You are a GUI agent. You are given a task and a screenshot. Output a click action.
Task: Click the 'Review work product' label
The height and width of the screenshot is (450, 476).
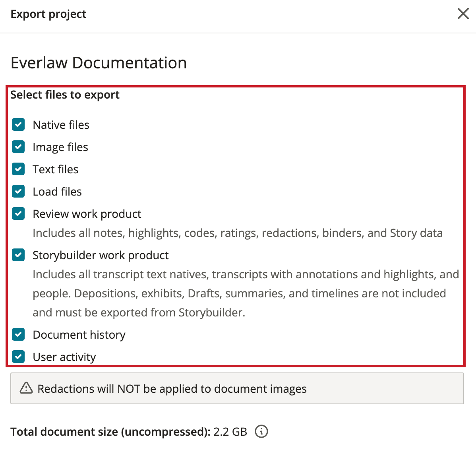(x=87, y=214)
